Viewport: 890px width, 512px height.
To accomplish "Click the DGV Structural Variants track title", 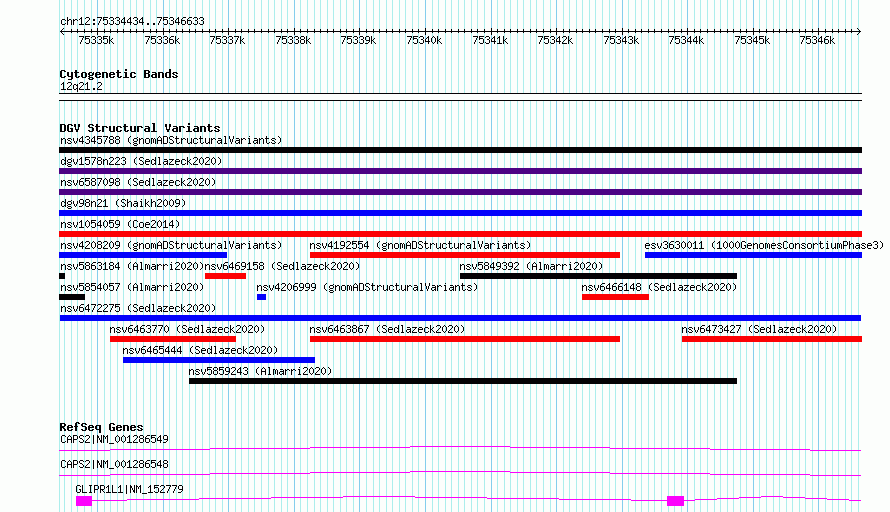I will coord(140,128).
